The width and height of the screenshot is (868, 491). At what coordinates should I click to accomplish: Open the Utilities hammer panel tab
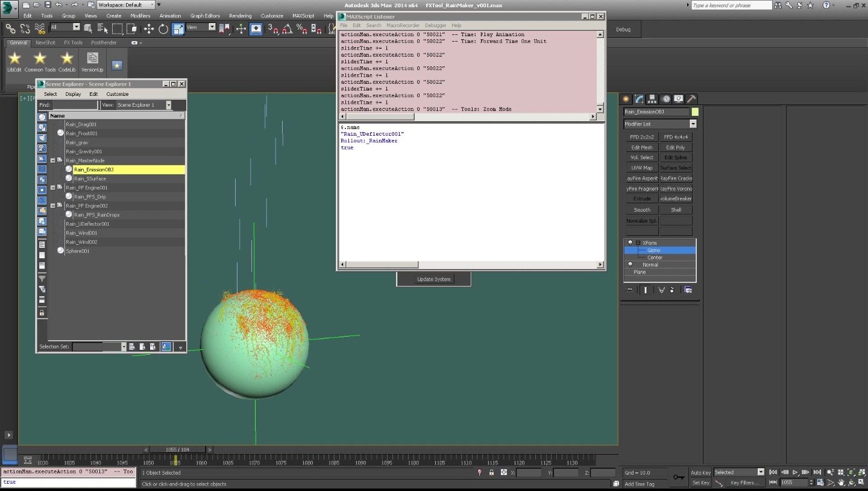692,99
